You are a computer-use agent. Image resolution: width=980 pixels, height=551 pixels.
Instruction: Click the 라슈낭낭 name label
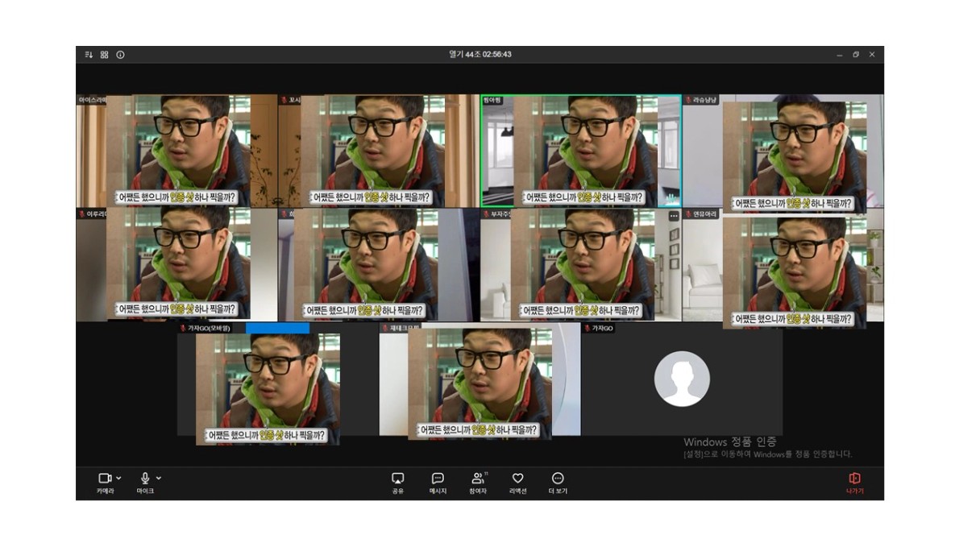coord(700,100)
